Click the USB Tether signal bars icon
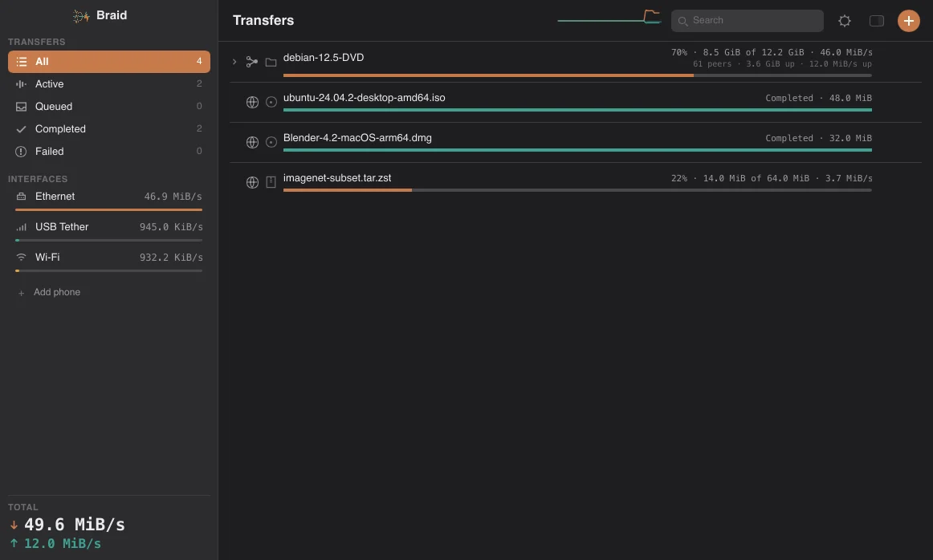The width and height of the screenshot is (933, 560). (x=22, y=227)
